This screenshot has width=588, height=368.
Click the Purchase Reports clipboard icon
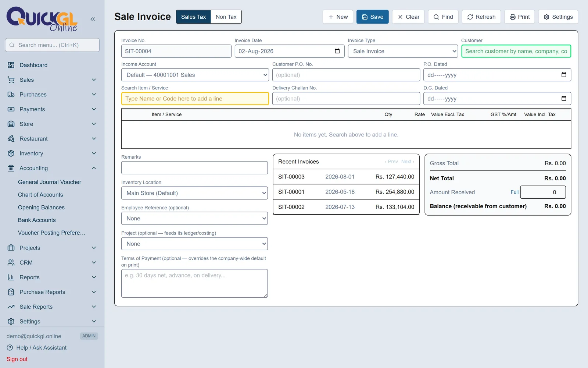point(11,292)
